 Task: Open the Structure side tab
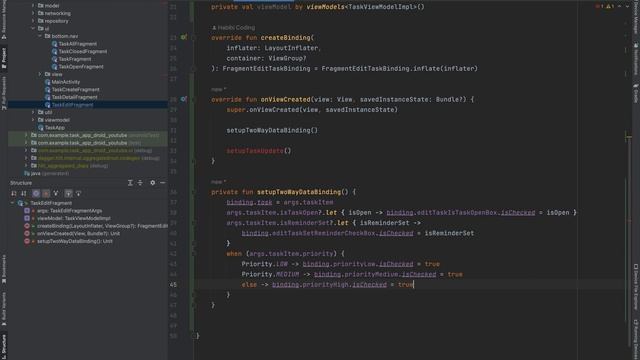click(4, 346)
